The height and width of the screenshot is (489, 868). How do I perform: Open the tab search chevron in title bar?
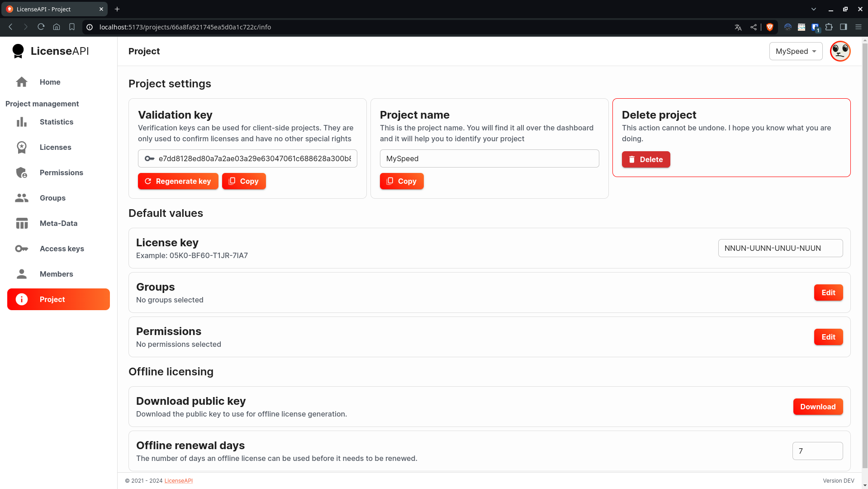point(814,9)
